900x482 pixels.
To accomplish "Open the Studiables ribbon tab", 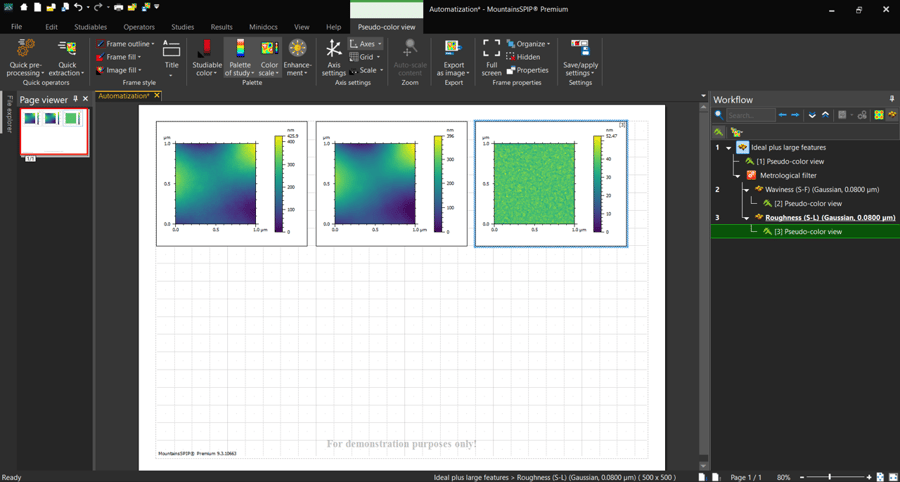I will (x=90, y=27).
